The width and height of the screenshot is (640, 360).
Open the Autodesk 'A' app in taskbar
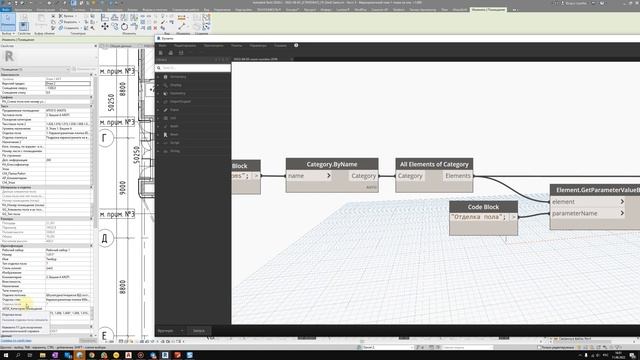click(x=128, y=356)
